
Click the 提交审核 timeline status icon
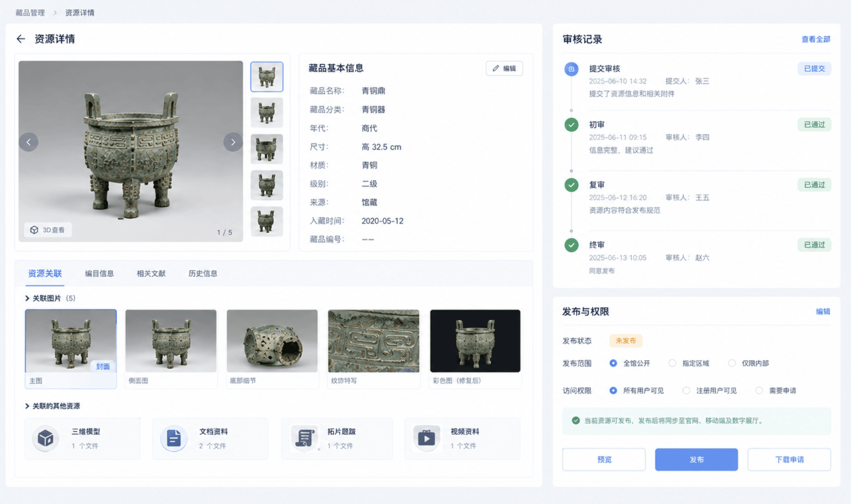pyautogui.click(x=571, y=69)
